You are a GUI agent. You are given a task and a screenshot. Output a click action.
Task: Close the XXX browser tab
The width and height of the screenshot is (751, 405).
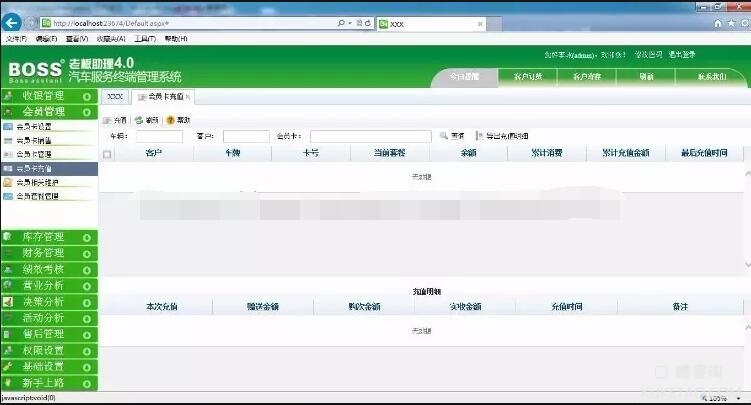tap(480, 24)
